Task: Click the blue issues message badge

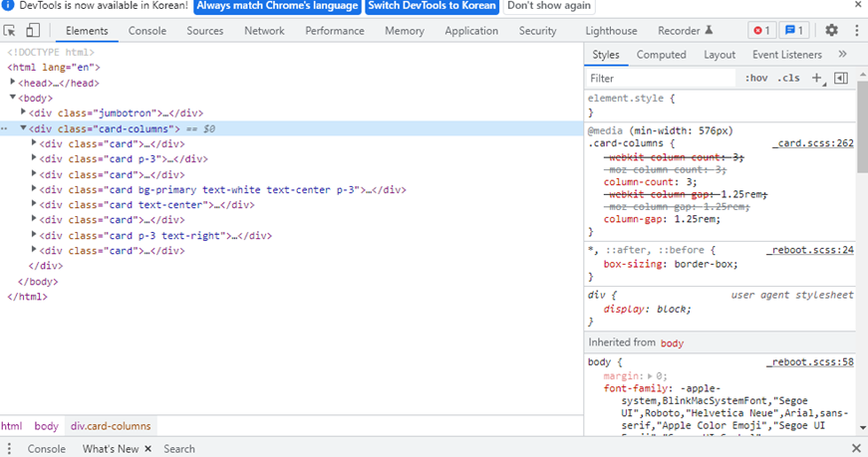Action: tap(794, 31)
